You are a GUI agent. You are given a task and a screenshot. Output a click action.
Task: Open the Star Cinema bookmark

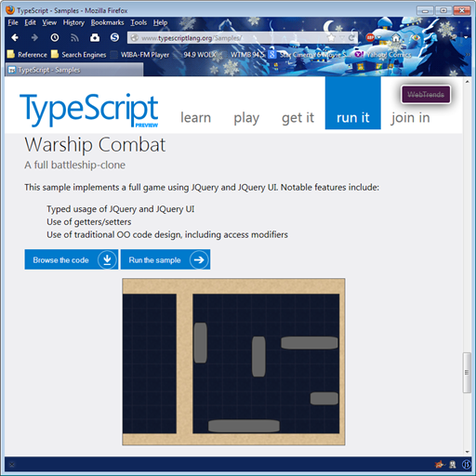[310, 55]
